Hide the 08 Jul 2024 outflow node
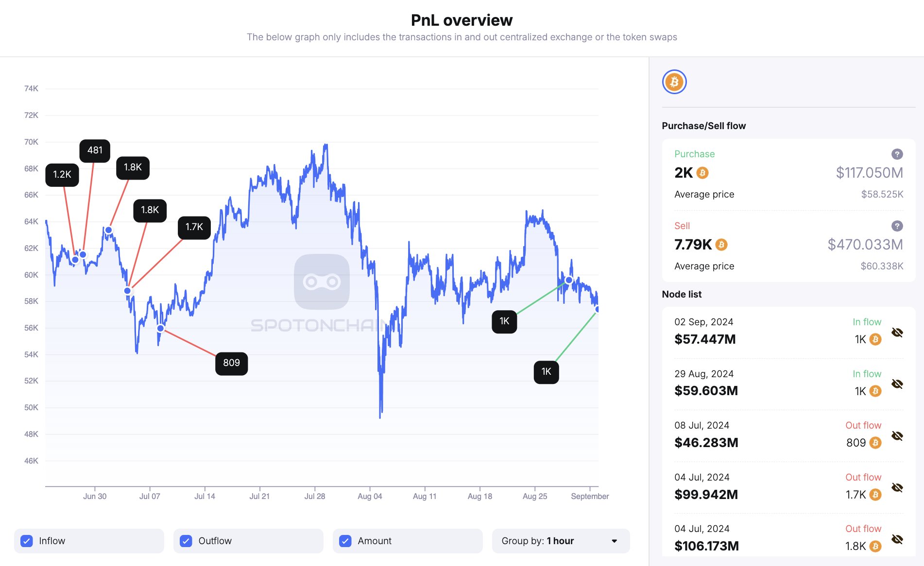 [x=897, y=436]
